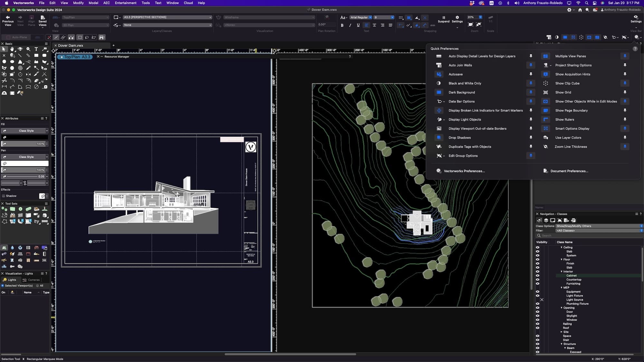Screen dimensions: 644x362
Task: Click the Pen opacity slider value
Action: point(41,170)
